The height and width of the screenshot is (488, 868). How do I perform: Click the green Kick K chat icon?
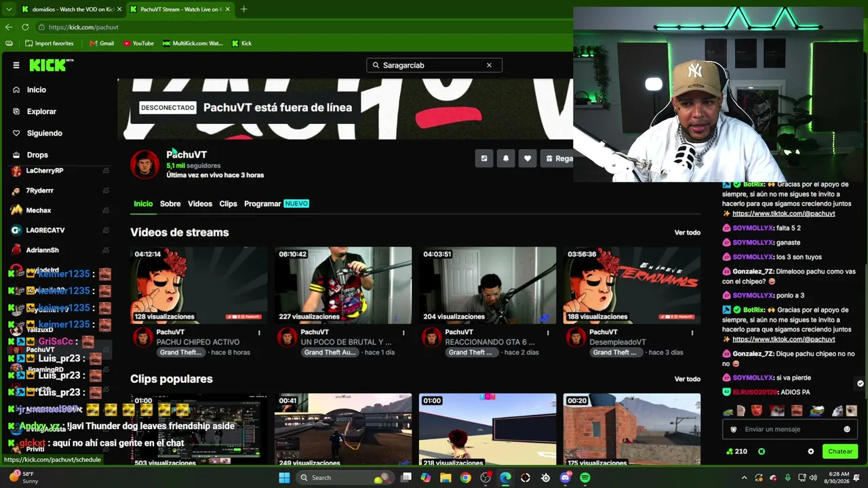tap(762, 451)
